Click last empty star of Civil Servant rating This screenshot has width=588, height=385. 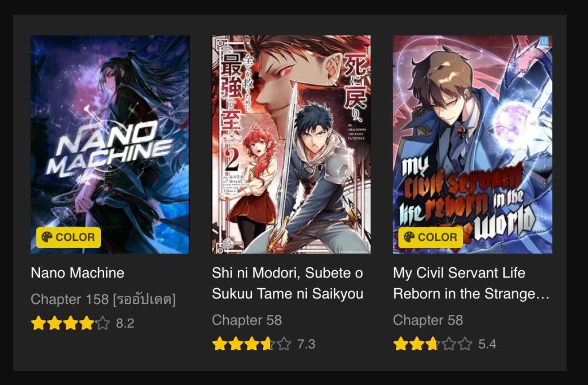click(465, 344)
